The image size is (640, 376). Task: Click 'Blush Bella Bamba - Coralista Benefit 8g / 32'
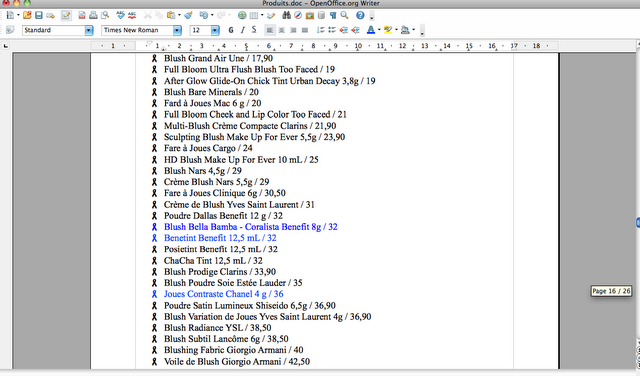251,227
